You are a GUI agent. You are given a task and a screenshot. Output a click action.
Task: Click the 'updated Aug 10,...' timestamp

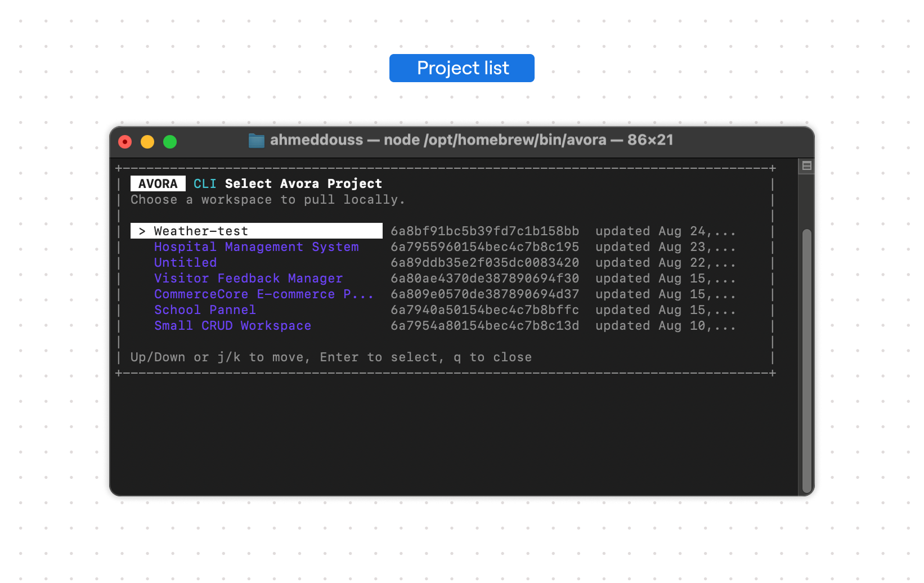(x=666, y=326)
